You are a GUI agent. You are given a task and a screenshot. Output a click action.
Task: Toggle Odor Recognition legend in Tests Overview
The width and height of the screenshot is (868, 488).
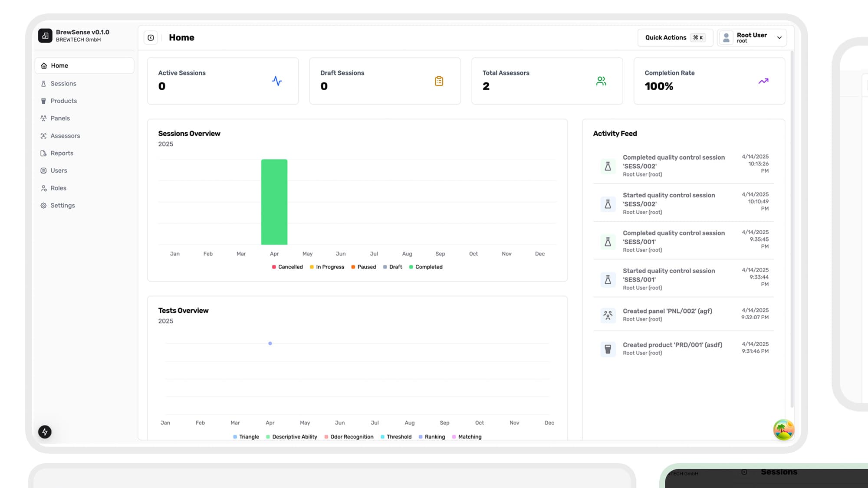click(349, 437)
